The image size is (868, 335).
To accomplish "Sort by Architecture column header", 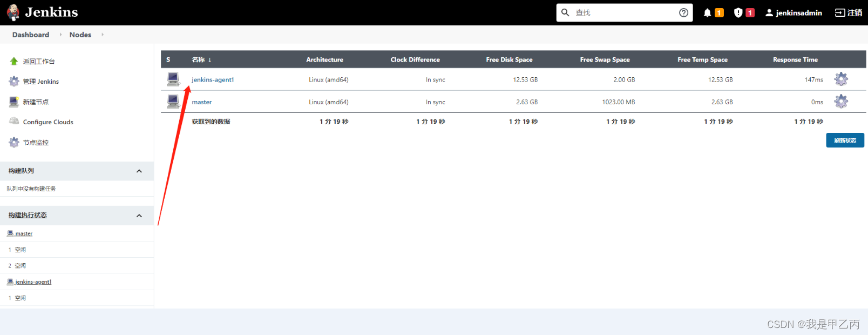I will 324,59.
